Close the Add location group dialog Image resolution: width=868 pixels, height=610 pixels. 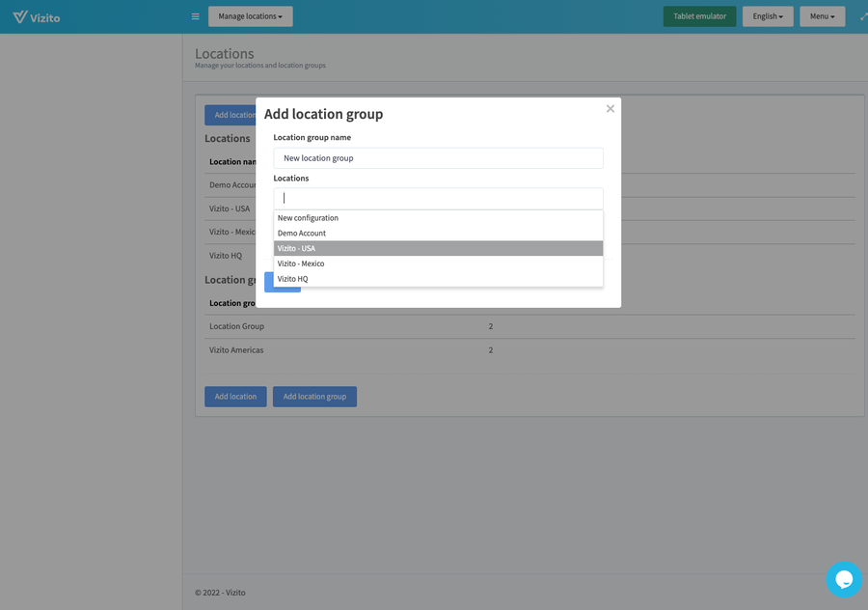coord(610,108)
